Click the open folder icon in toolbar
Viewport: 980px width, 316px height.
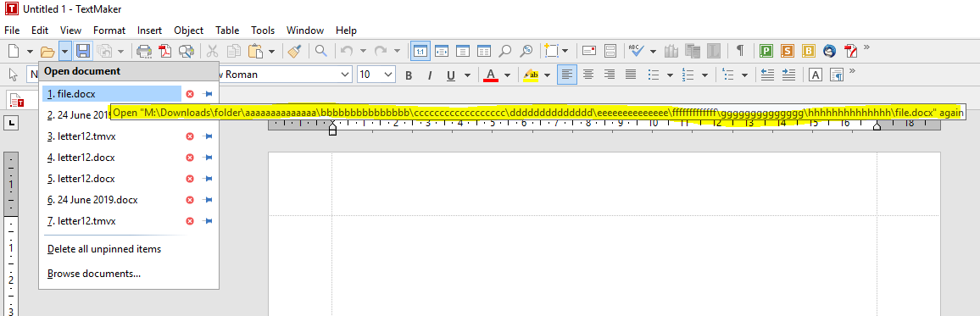pyautogui.click(x=47, y=51)
